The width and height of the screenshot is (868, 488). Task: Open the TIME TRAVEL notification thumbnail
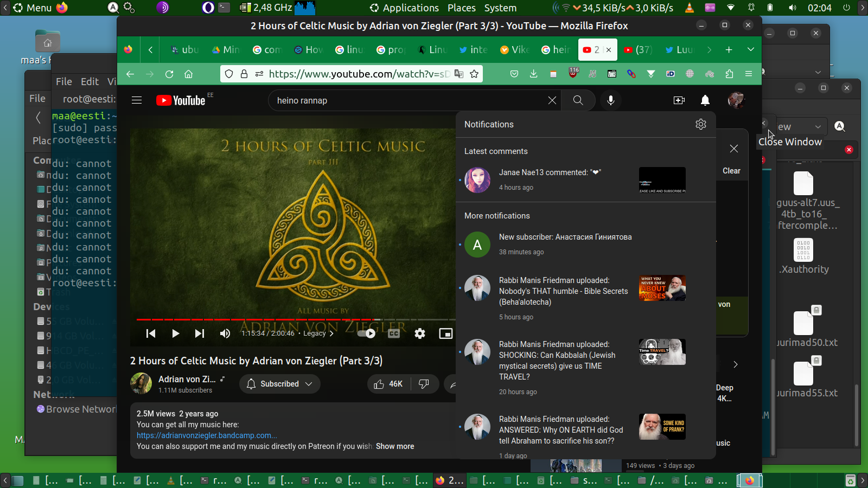click(x=662, y=352)
